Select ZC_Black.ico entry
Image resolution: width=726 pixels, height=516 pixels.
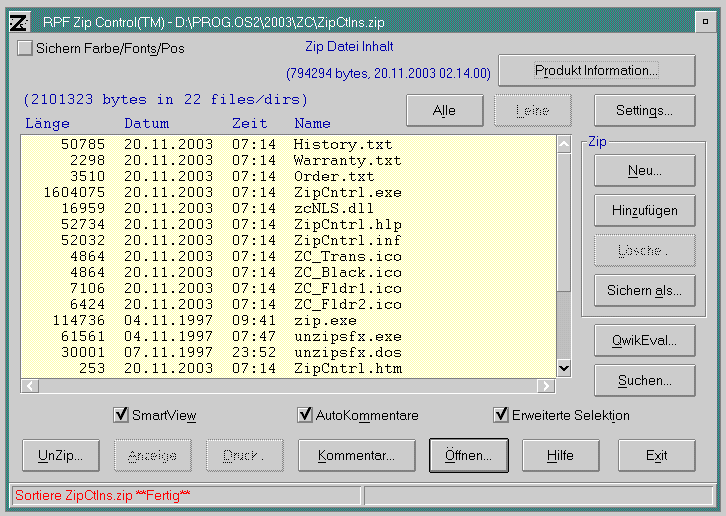tap(288, 272)
